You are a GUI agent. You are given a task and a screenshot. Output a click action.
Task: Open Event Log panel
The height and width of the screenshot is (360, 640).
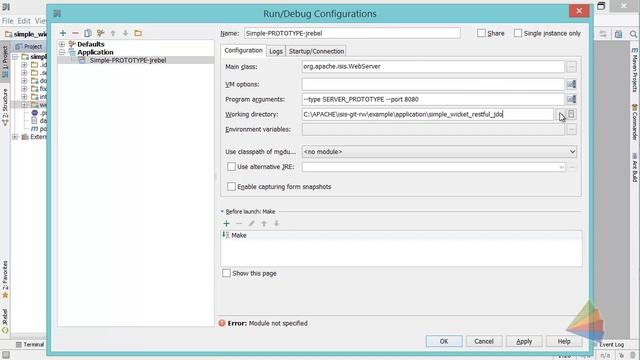(611, 344)
